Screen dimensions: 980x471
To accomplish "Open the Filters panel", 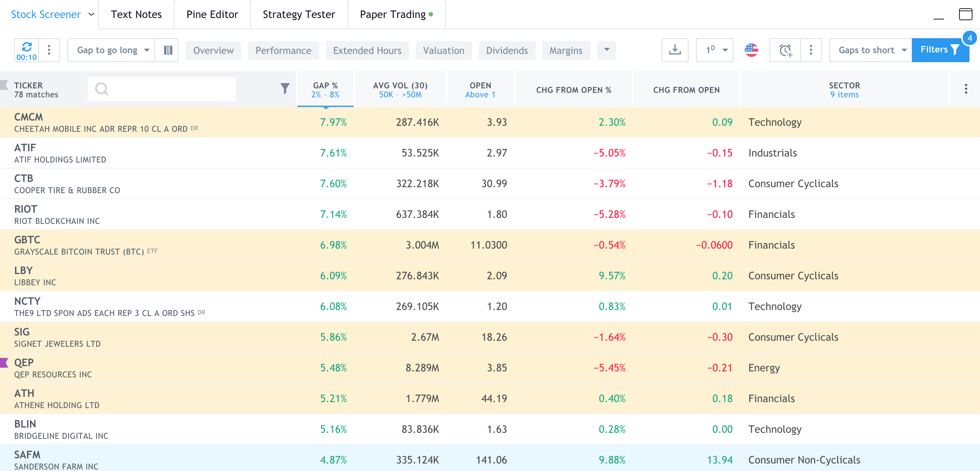I will [940, 49].
